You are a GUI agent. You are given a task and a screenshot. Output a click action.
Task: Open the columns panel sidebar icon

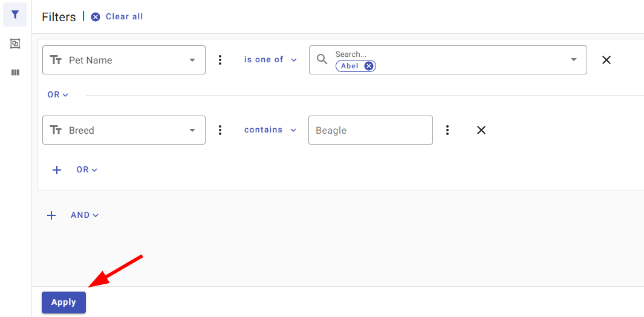point(15,73)
